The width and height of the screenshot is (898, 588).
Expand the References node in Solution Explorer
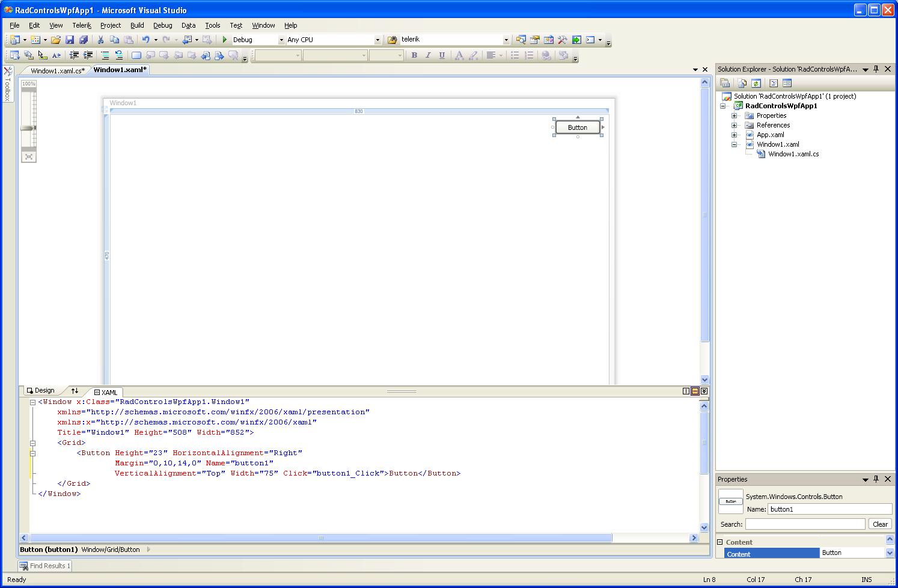734,125
